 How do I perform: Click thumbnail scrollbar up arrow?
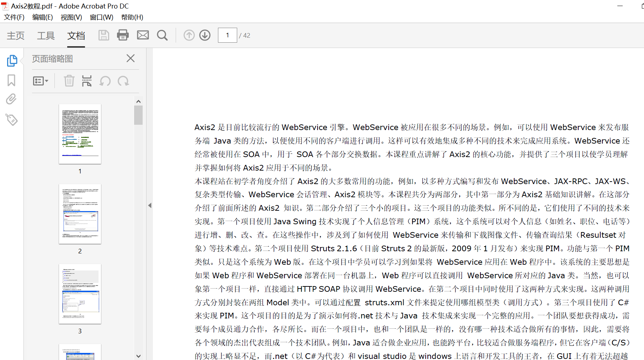tap(138, 102)
